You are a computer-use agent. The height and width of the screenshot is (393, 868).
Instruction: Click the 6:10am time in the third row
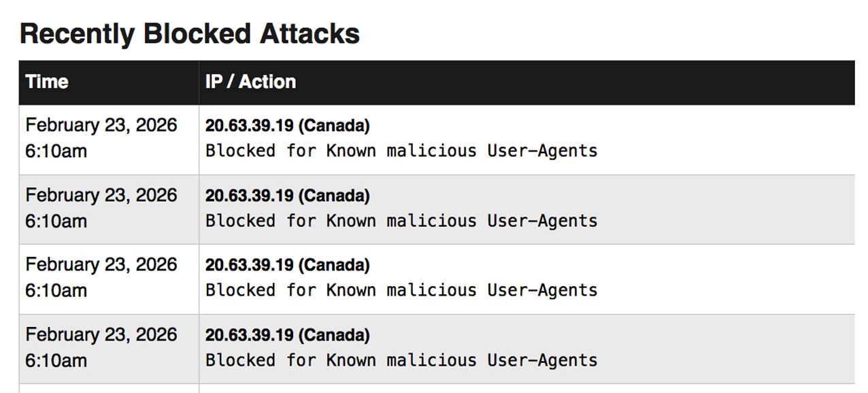click(56, 291)
